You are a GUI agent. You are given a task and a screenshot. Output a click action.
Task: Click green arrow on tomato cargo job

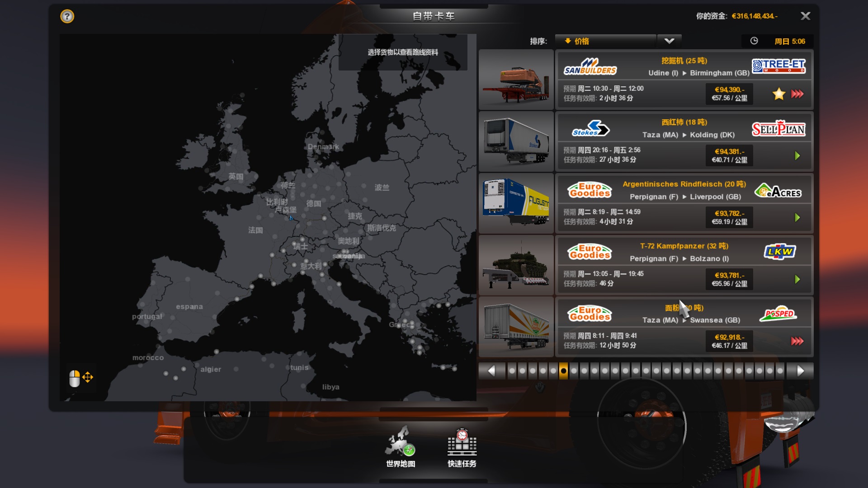[x=797, y=156]
